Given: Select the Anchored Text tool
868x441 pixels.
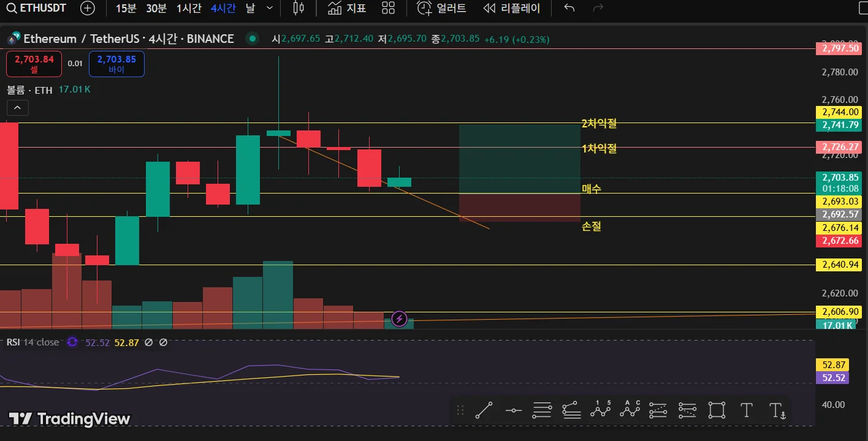Looking at the screenshot, I should (777, 410).
